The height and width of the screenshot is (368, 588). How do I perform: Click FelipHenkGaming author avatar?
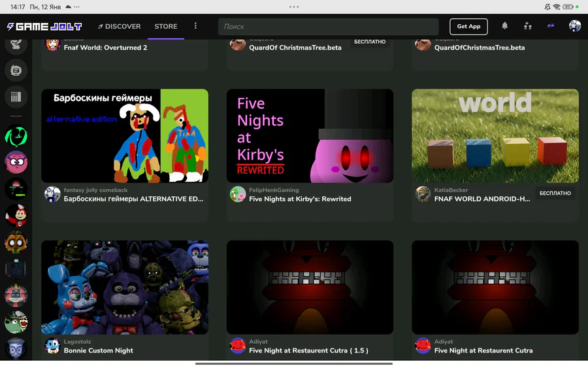click(x=238, y=194)
